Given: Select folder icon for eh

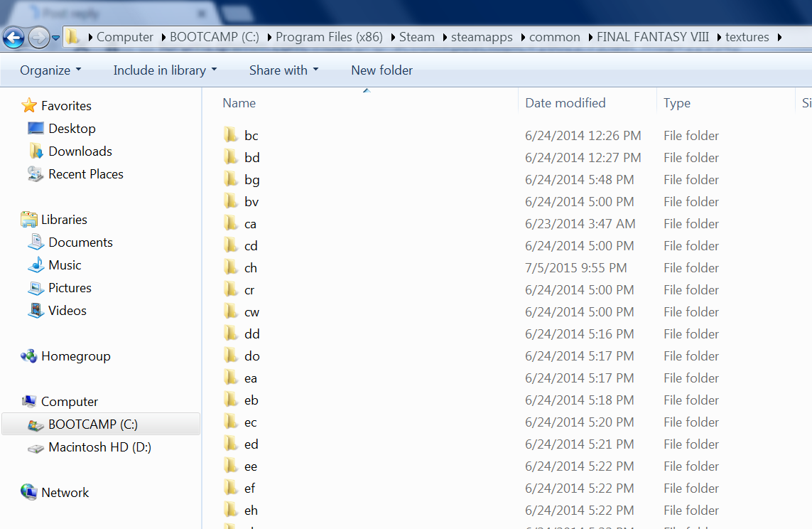Looking at the screenshot, I should click(x=231, y=510).
